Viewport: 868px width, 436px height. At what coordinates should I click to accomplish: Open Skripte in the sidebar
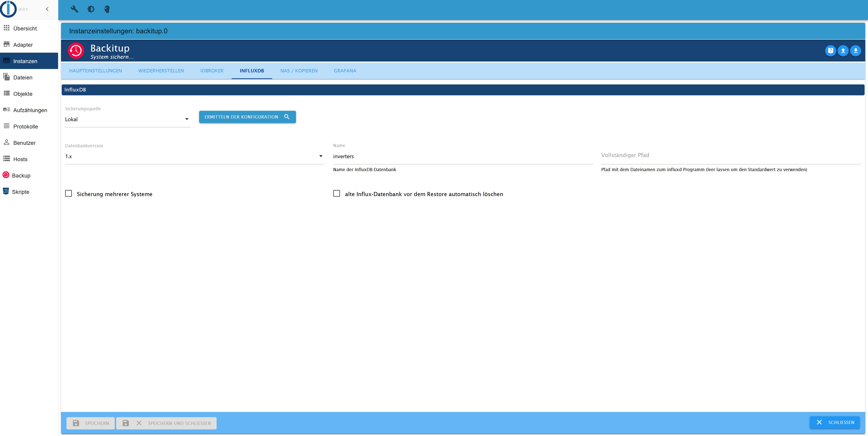click(20, 192)
